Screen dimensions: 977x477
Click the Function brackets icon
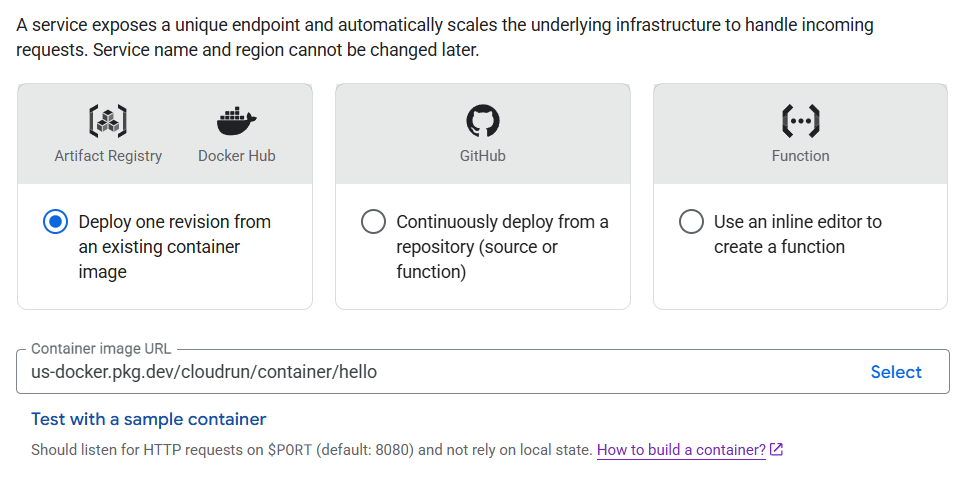point(800,121)
